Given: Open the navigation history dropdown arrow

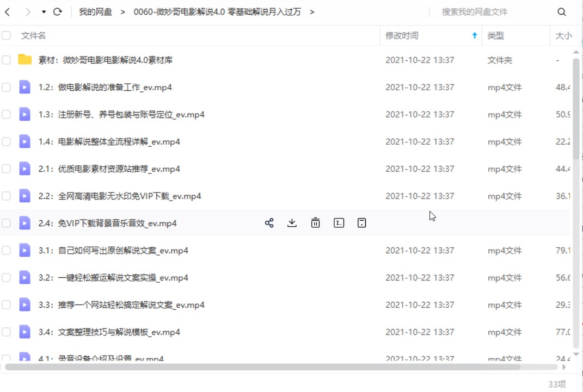Looking at the screenshot, I should tap(44, 12).
